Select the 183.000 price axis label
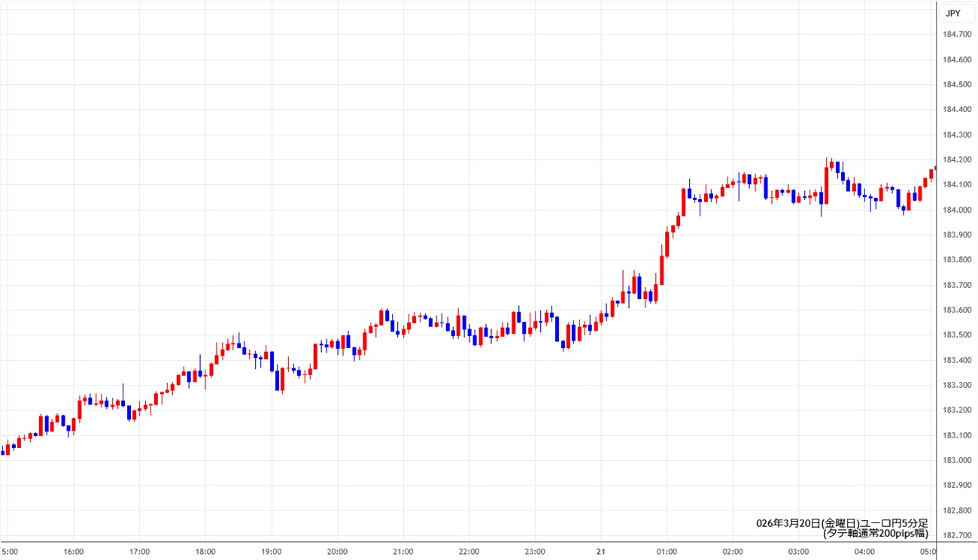The height and width of the screenshot is (560, 978). coord(955,460)
